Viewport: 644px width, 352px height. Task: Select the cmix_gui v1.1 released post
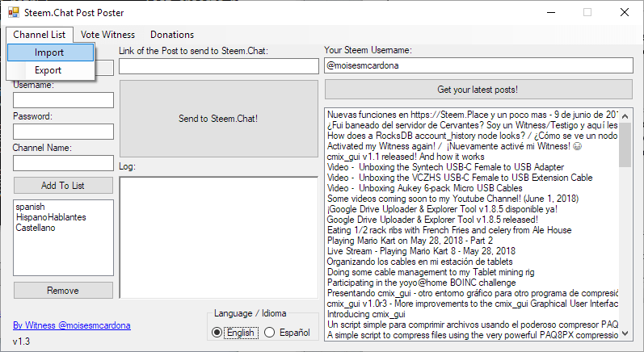point(406,157)
